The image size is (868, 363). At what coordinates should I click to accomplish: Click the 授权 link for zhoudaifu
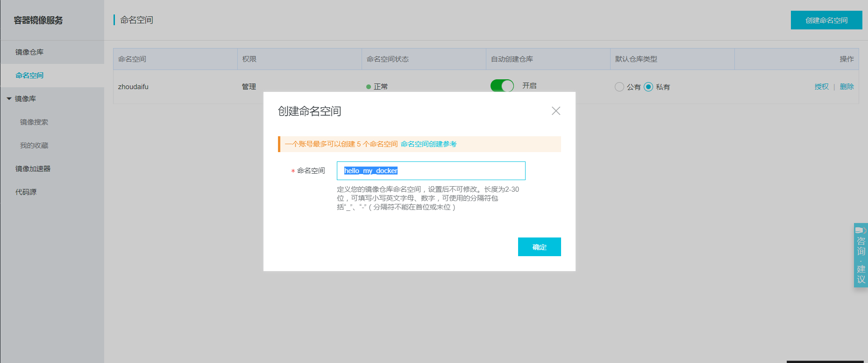coord(822,87)
